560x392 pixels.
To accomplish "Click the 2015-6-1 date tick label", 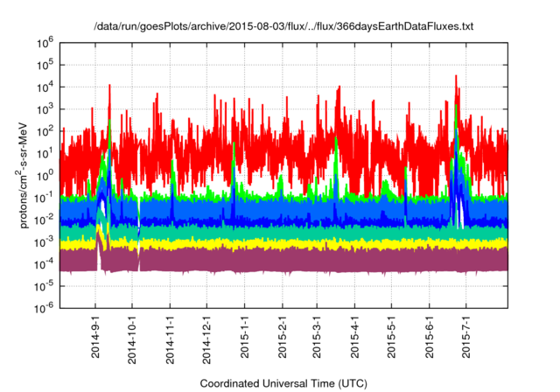I will [x=430, y=337].
